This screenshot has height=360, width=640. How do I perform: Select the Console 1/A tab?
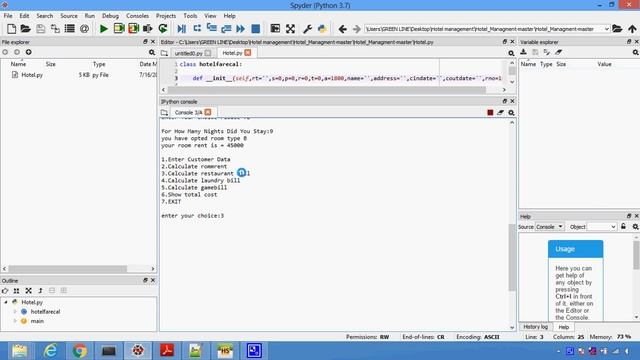188,112
